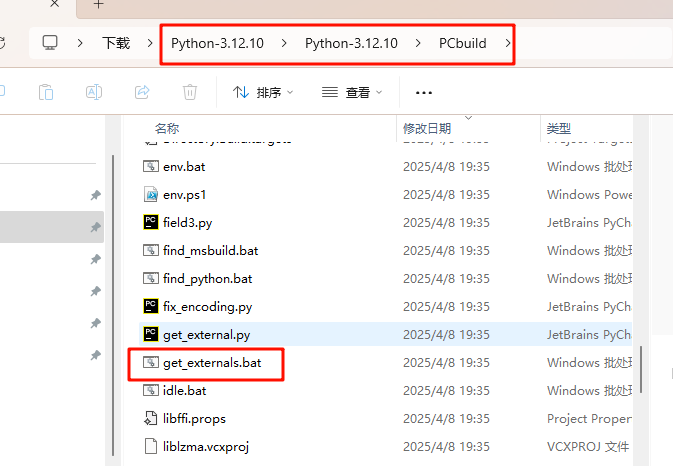Click the find_python.bat file icon
Image resolution: width=673 pixels, height=466 pixels.
click(x=151, y=278)
